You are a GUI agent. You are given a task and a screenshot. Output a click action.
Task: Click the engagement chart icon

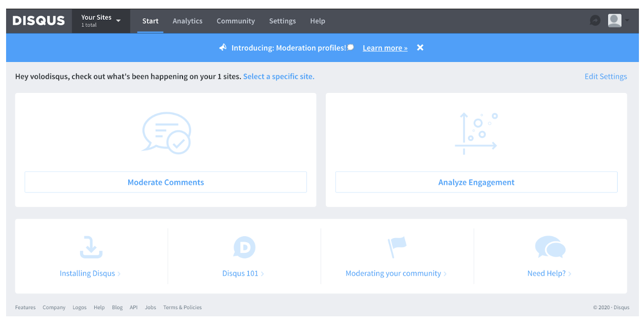tap(476, 134)
